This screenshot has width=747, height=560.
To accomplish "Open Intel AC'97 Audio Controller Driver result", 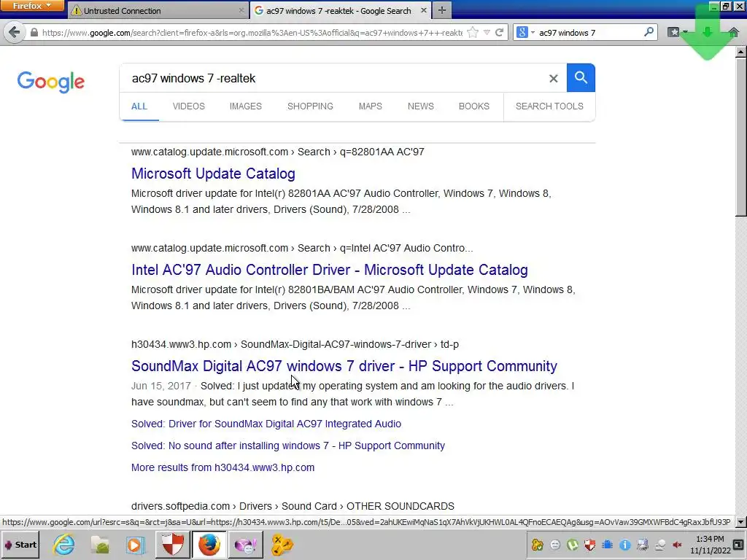I will (329, 270).
